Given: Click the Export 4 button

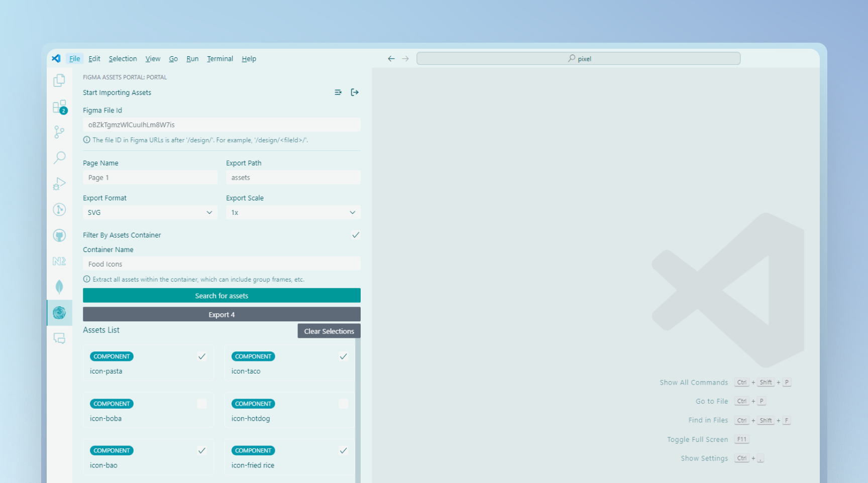Looking at the screenshot, I should click(x=222, y=315).
